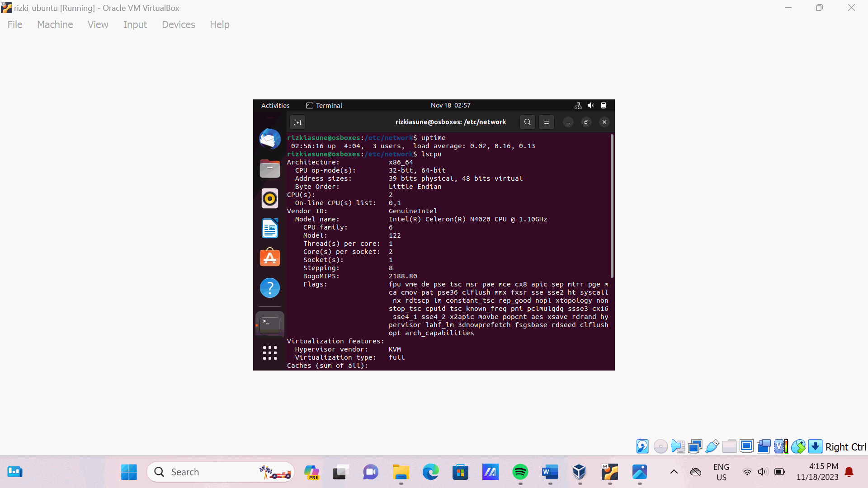Open Spotify from the taskbar
This screenshot has width=868, height=488.
[x=520, y=472]
